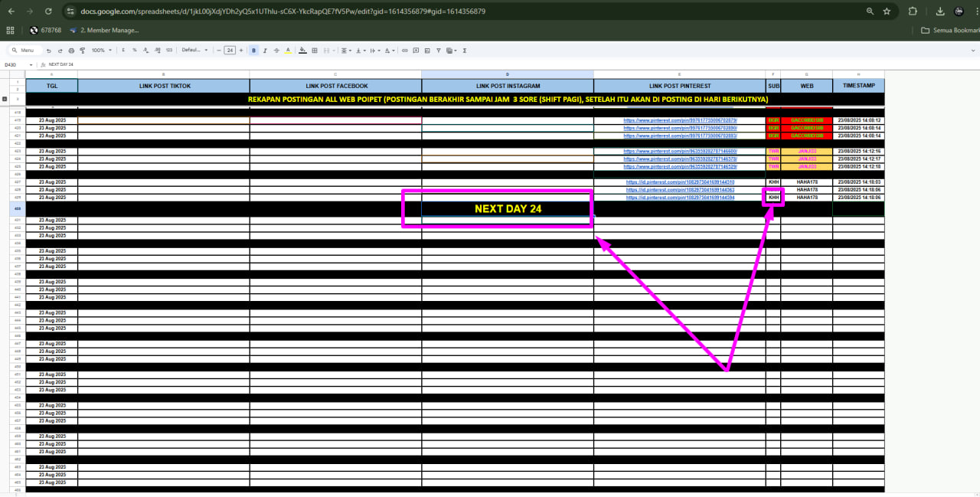This screenshot has width=980, height=497.
Task: Bookmark this page with star icon
Action: 887,11
